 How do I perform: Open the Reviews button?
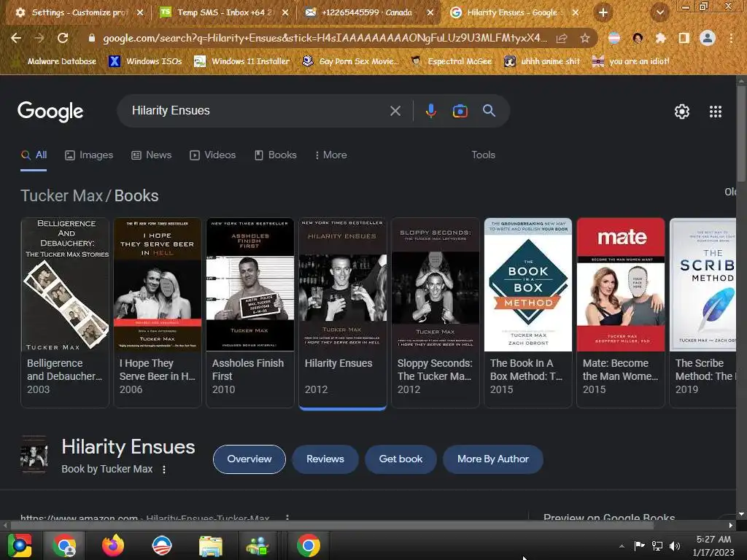pyautogui.click(x=325, y=459)
